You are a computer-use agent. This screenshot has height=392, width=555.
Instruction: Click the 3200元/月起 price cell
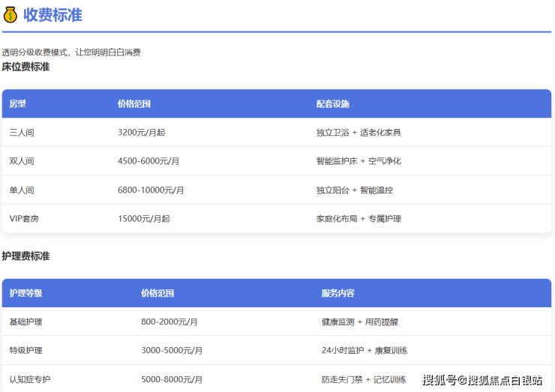coord(141,133)
